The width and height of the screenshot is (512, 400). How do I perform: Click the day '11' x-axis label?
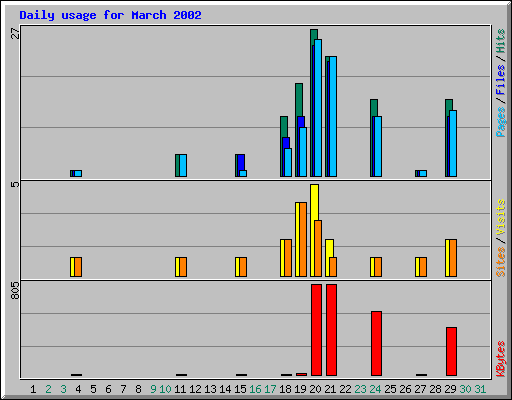180,389
